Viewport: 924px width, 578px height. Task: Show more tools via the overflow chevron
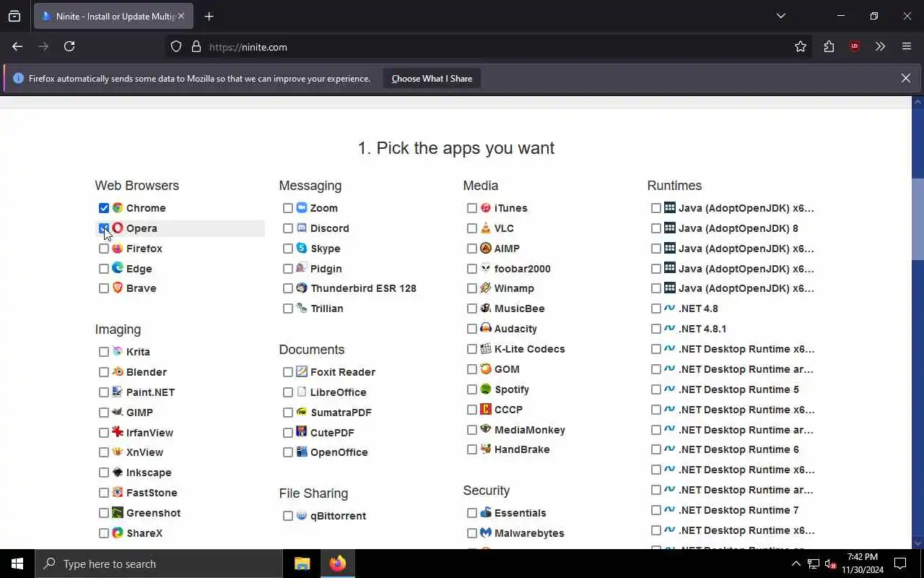click(881, 46)
